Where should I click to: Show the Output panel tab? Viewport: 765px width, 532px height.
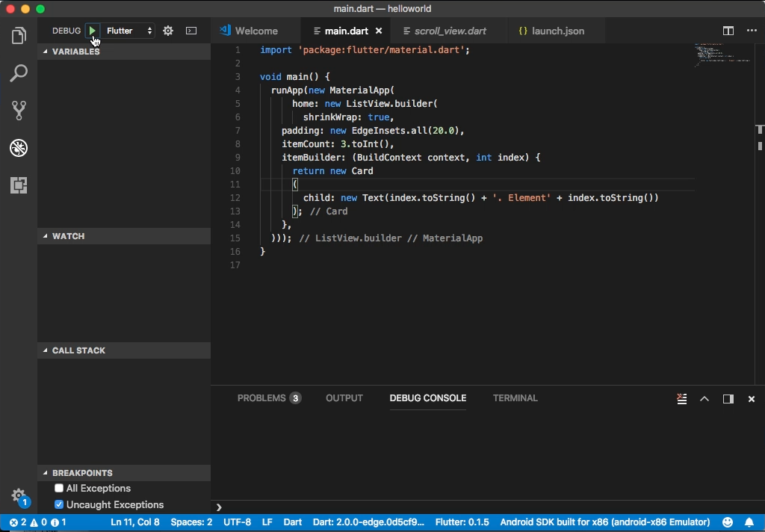(x=344, y=398)
